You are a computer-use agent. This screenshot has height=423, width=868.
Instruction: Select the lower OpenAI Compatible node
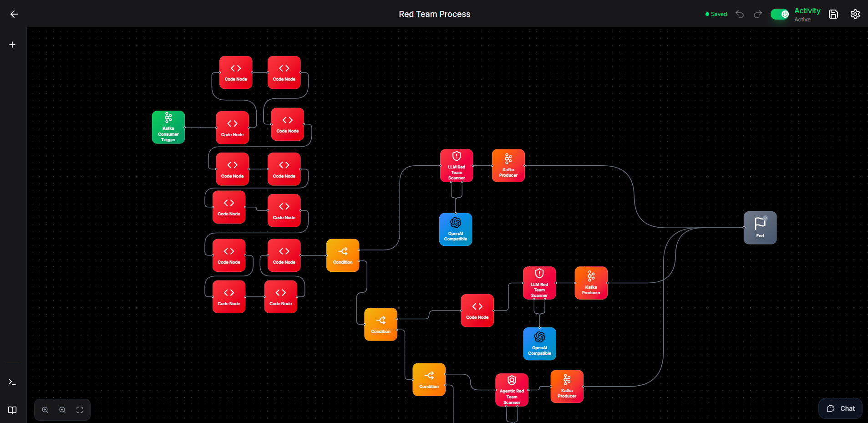click(x=540, y=344)
